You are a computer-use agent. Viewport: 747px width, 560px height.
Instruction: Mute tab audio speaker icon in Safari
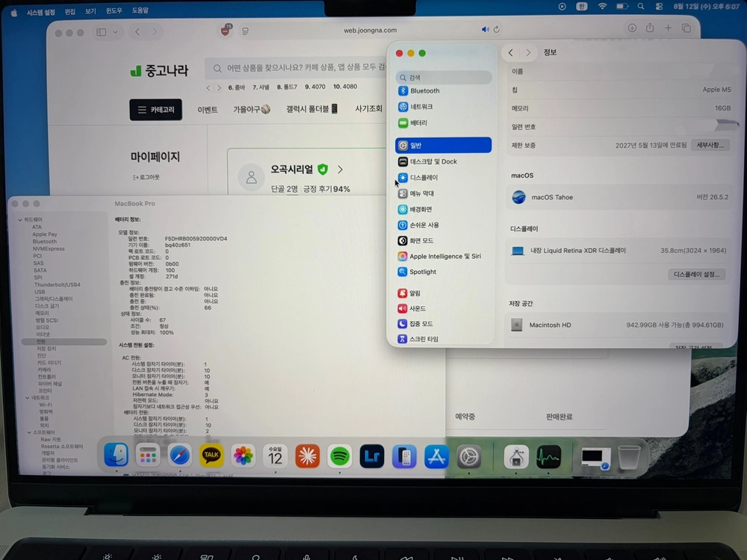point(485,30)
